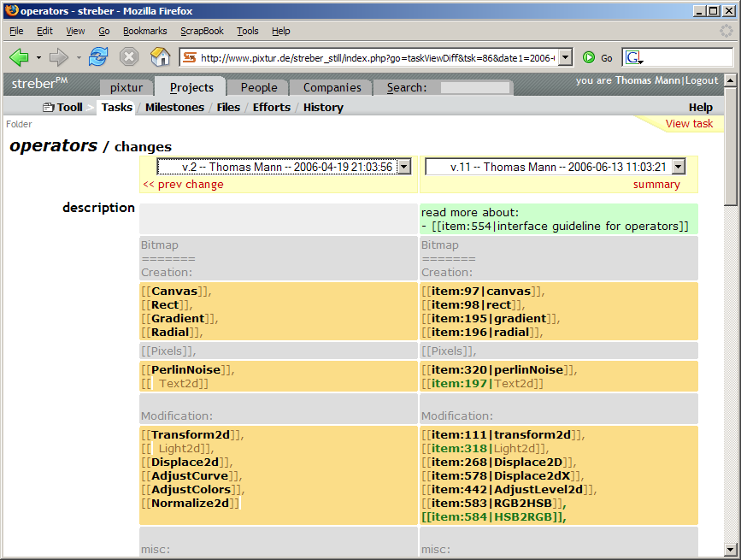Click the blue Reload page icon

[x=98, y=57]
